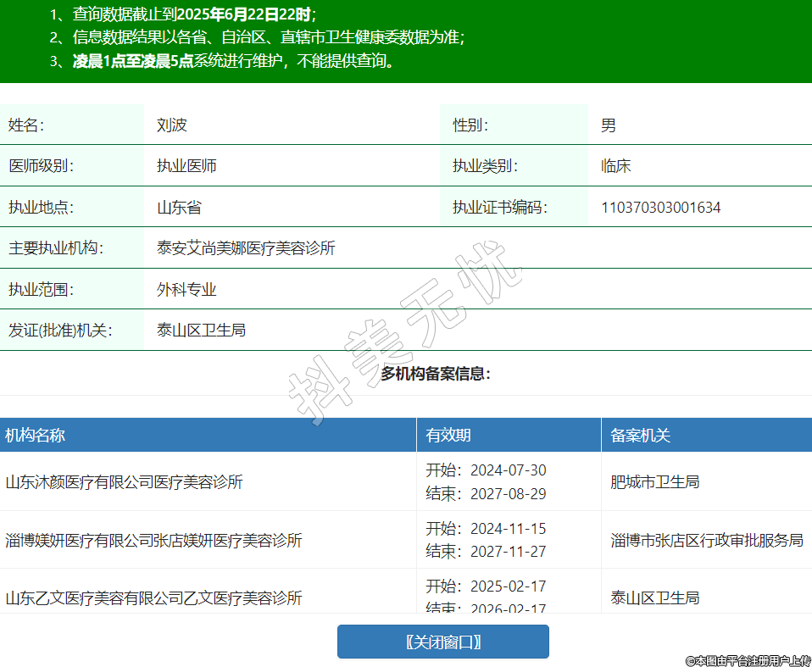The height and width of the screenshot is (667, 812).
Task: Click the 多机构备案信息 section heading
Action: point(436,374)
